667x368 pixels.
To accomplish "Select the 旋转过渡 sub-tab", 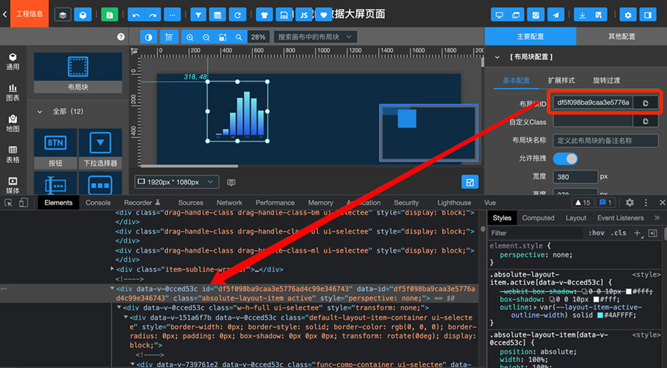I will tap(607, 80).
